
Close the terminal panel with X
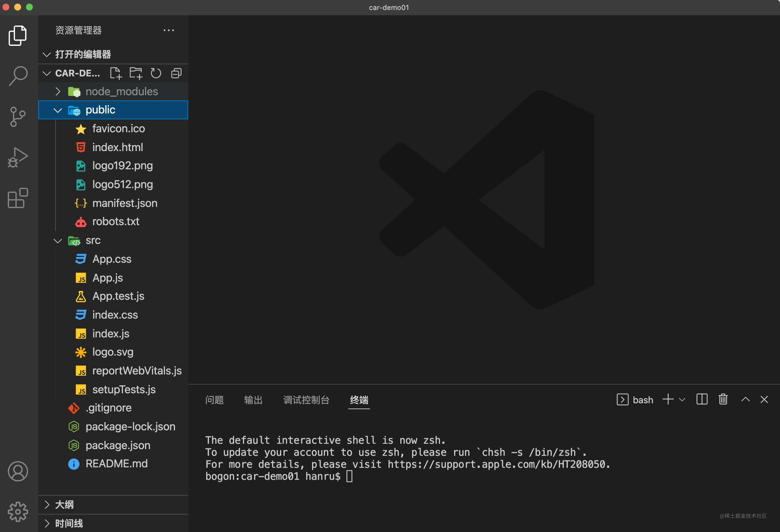coord(764,399)
